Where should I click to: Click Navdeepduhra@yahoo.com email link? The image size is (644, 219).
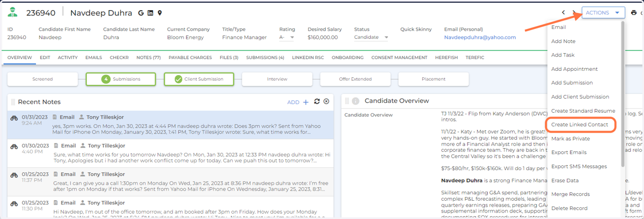click(480, 38)
